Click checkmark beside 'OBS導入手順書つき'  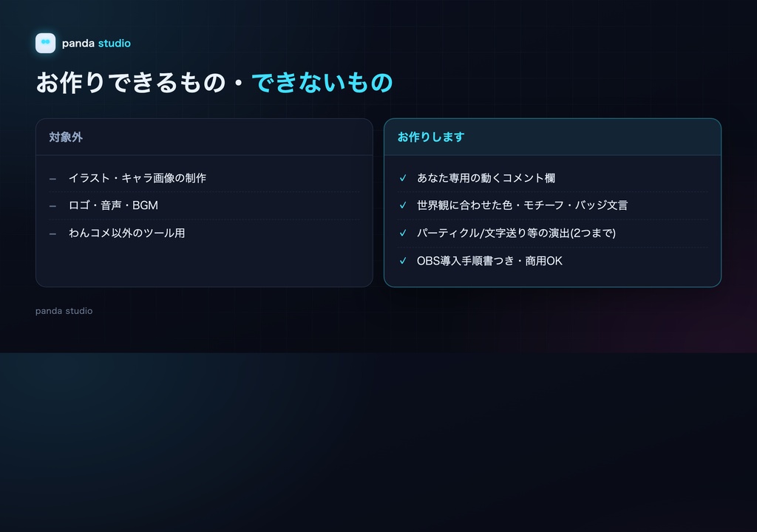403,261
